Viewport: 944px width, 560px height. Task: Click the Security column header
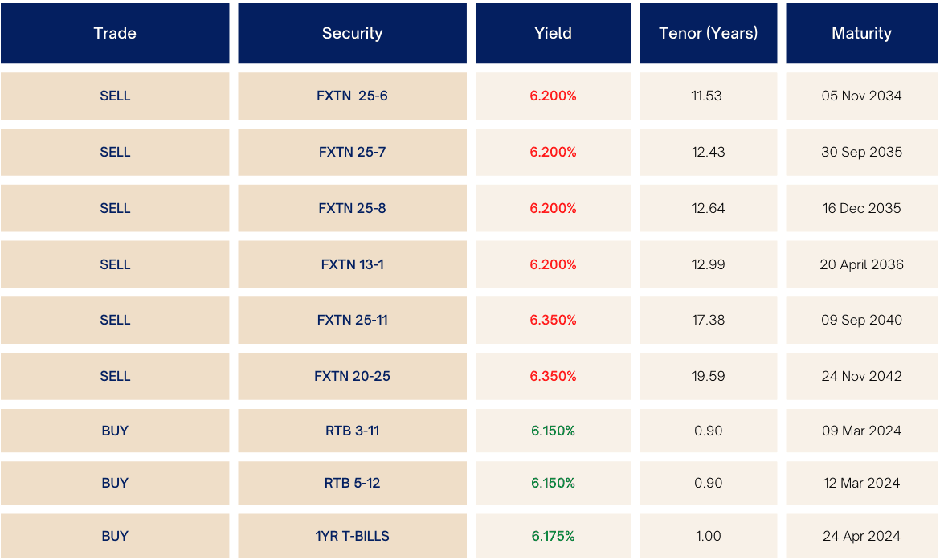[352, 34]
